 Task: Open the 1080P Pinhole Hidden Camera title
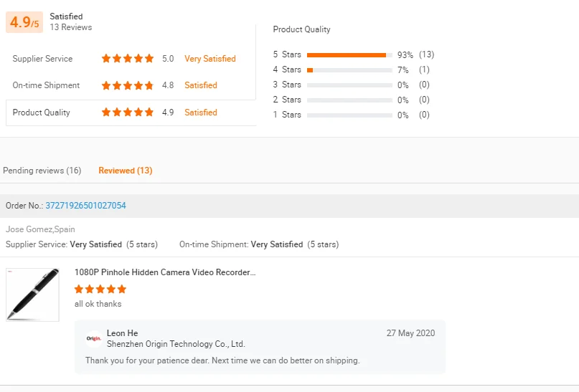coord(165,272)
